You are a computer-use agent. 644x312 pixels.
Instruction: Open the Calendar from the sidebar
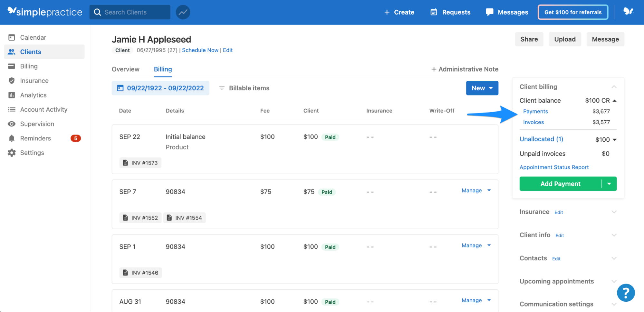pyautogui.click(x=32, y=37)
